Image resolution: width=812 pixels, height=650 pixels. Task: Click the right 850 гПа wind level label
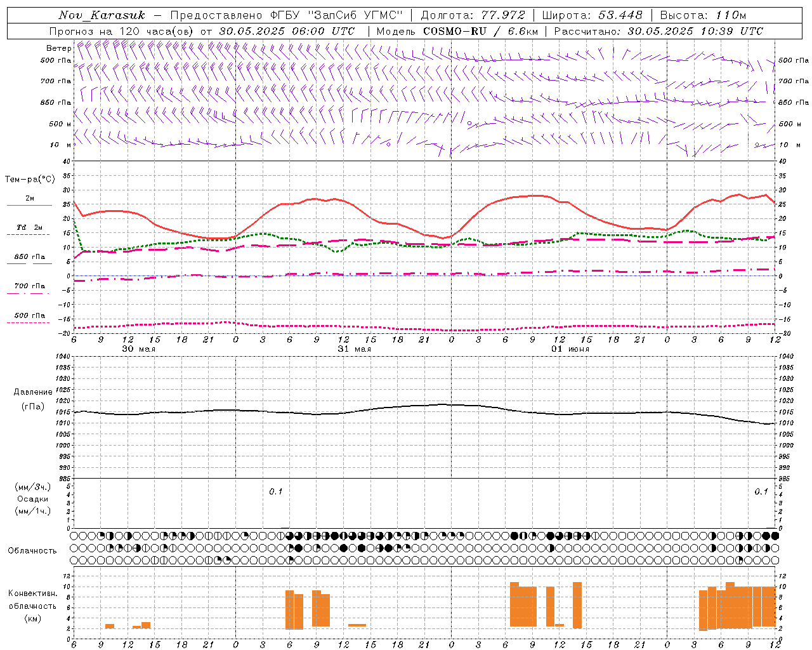794,102
